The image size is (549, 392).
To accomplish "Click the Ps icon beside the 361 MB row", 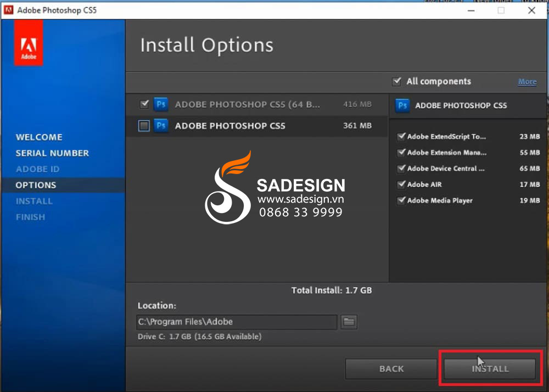I will point(161,126).
